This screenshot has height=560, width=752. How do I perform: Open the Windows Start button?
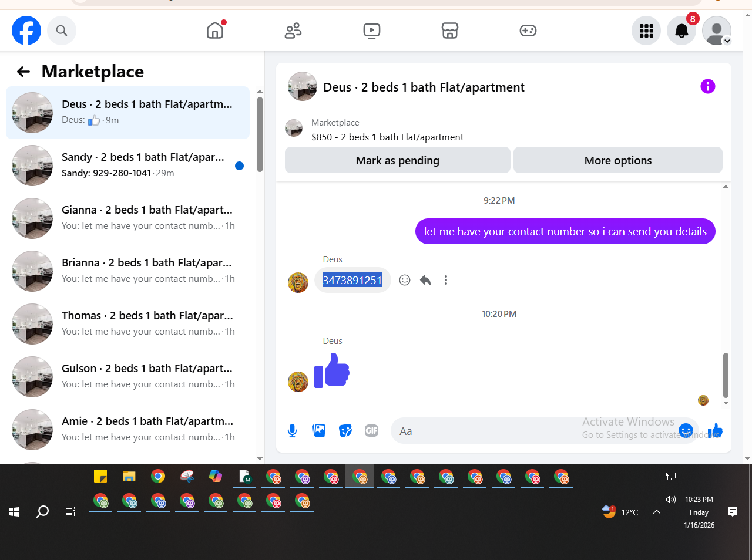click(x=14, y=512)
